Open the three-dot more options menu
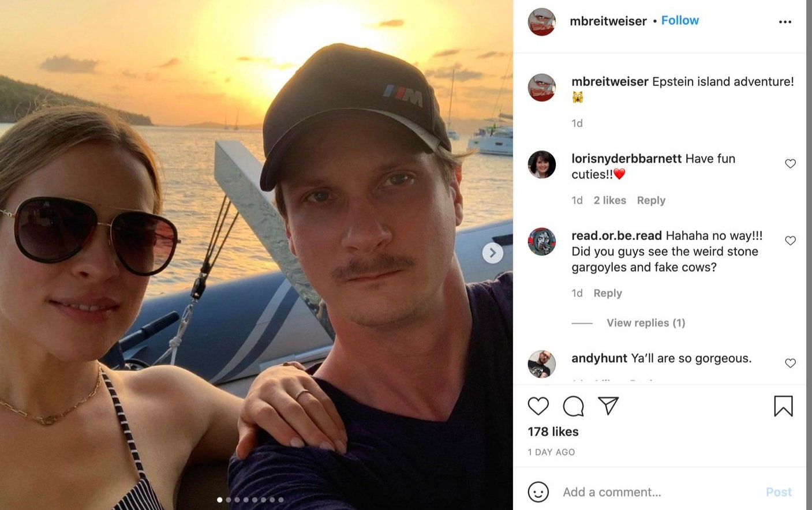Screen dimensions: 812x510 785,22
